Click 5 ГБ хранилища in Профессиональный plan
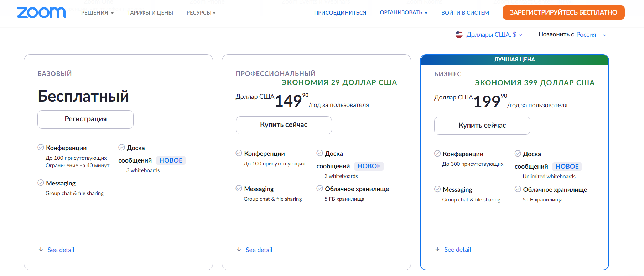The width and height of the screenshot is (644, 276). (x=344, y=199)
